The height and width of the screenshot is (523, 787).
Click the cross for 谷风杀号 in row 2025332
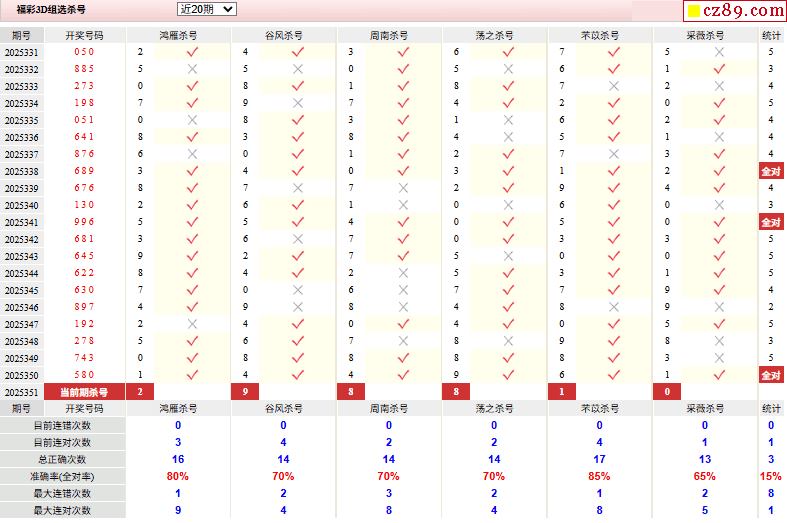(297, 69)
